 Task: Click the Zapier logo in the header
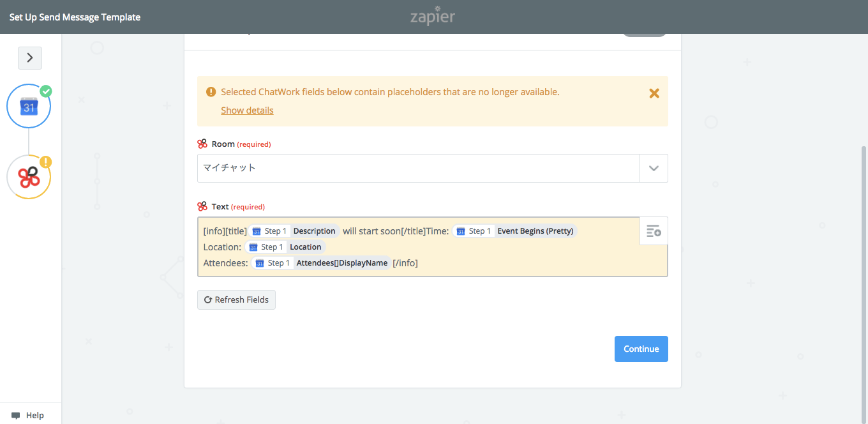433,17
